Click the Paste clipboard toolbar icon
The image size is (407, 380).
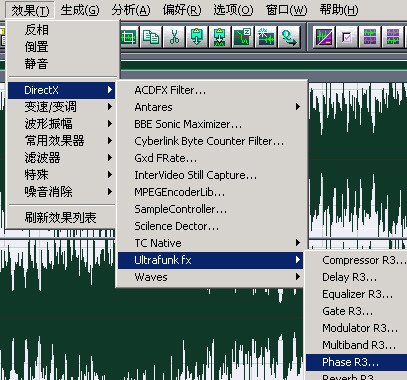pos(197,37)
